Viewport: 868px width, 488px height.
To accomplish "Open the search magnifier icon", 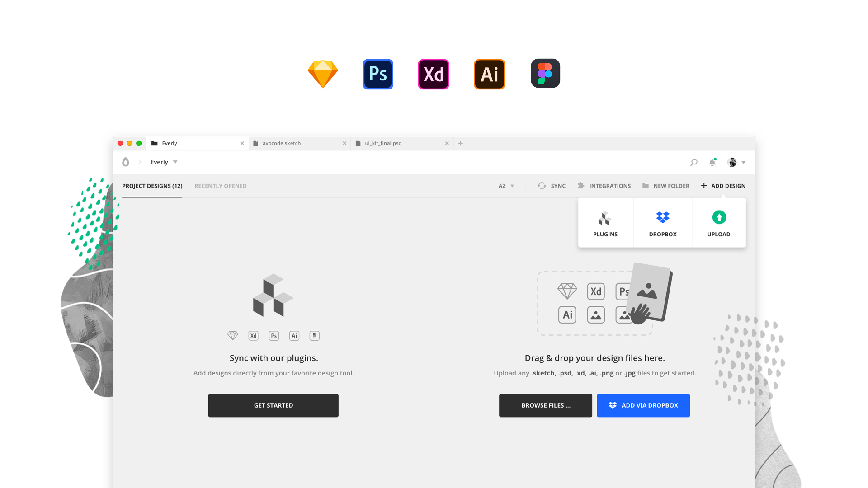I will point(694,162).
